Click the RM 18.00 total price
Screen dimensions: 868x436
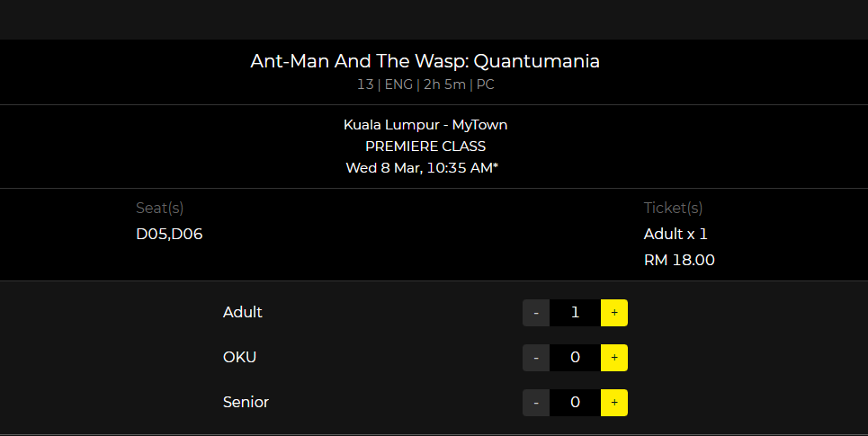point(679,260)
